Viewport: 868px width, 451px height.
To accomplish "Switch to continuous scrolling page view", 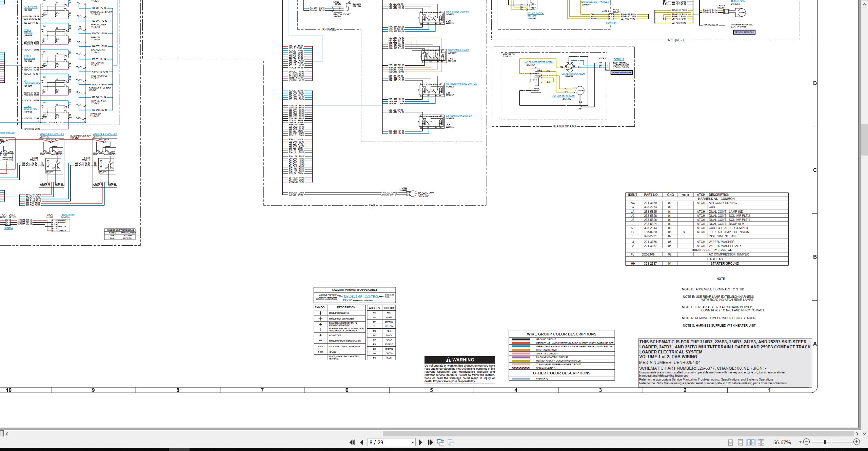I will point(741,442).
